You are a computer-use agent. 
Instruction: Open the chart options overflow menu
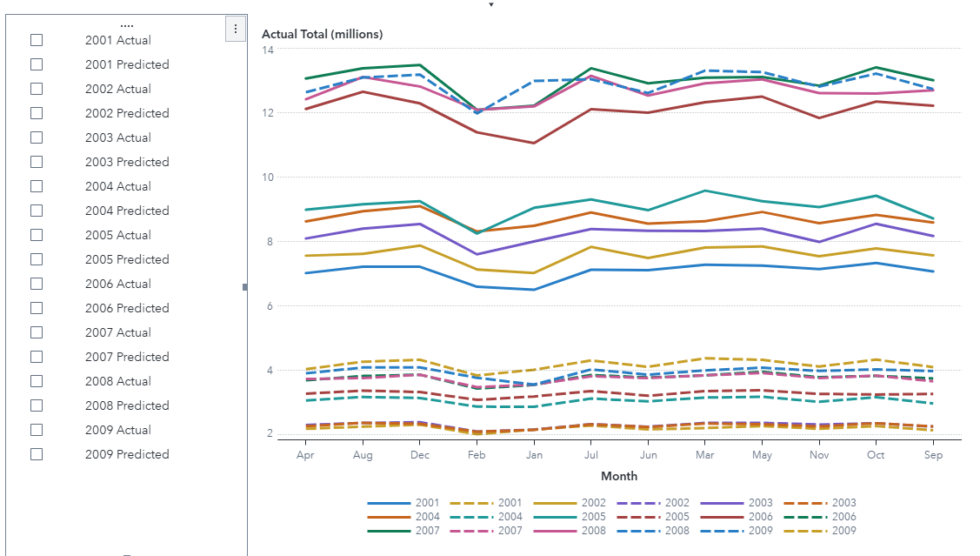pos(235,29)
